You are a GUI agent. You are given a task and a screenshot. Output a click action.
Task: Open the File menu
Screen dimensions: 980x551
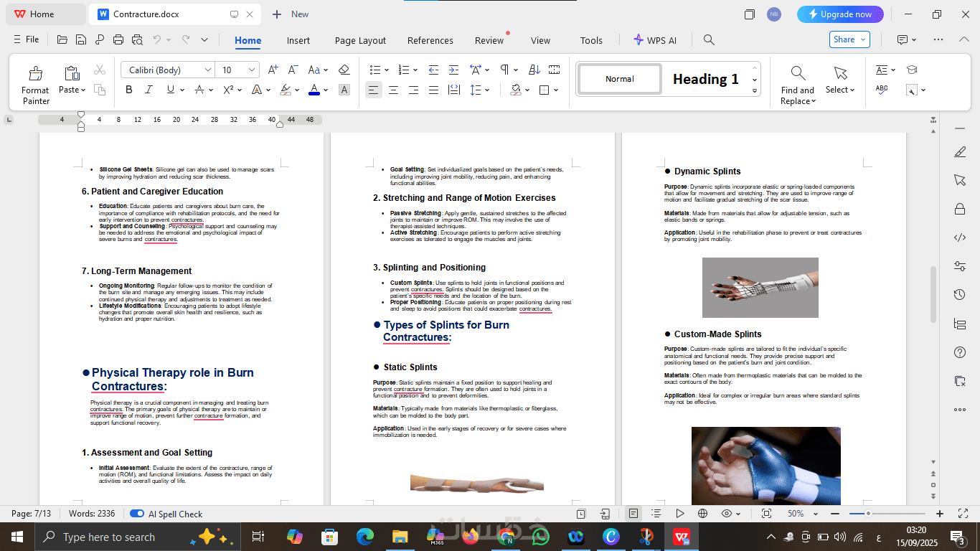click(27, 40)
